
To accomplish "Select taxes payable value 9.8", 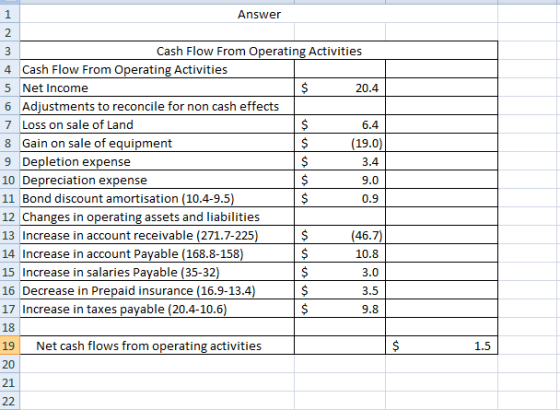I will (x=340, y=309).
